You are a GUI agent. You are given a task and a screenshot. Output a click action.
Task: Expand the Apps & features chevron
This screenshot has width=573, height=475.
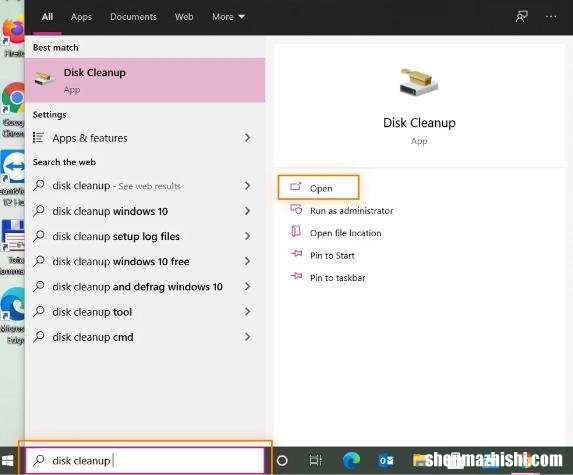pos(248,138)
